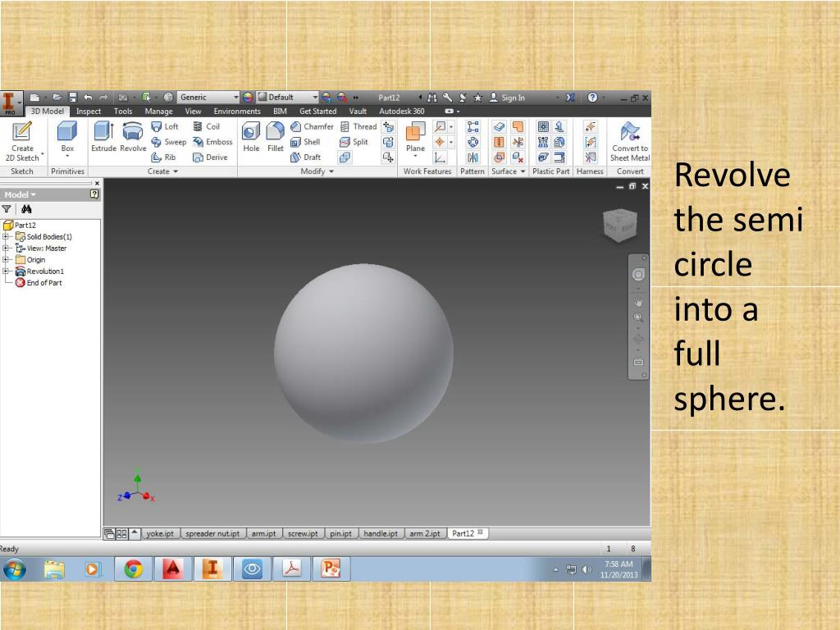Expand the Surface panel dropdown
This screenshot has width=840, height=630.
508,171
